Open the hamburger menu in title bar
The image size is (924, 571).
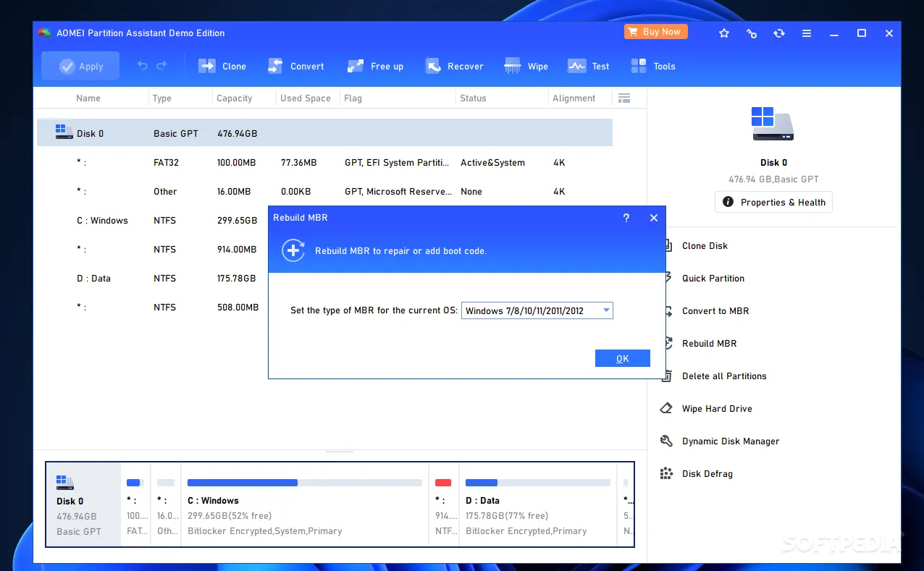(x=807, y=33)
